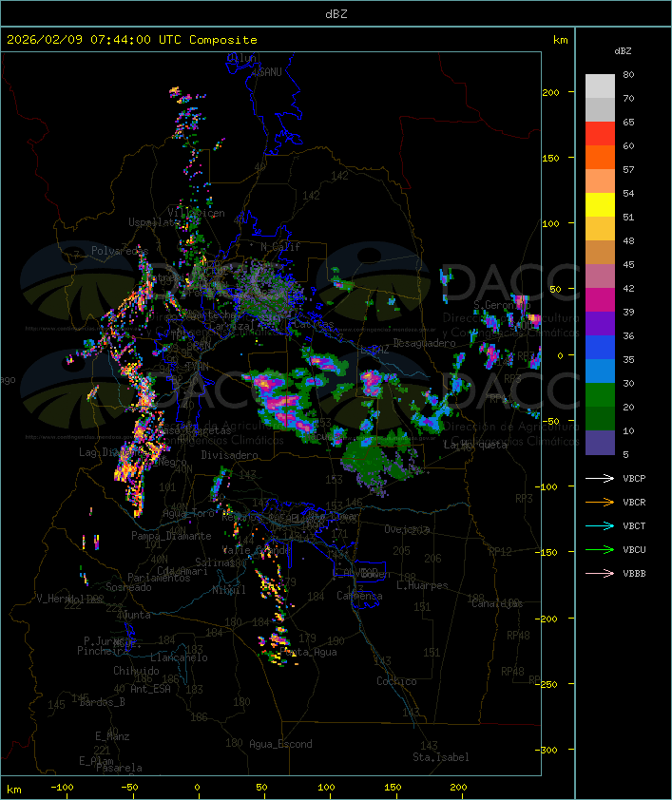Screen dimensions: 672x800
Task: Select the cyan VBCT arrow icon
Action: pos(599,526)
